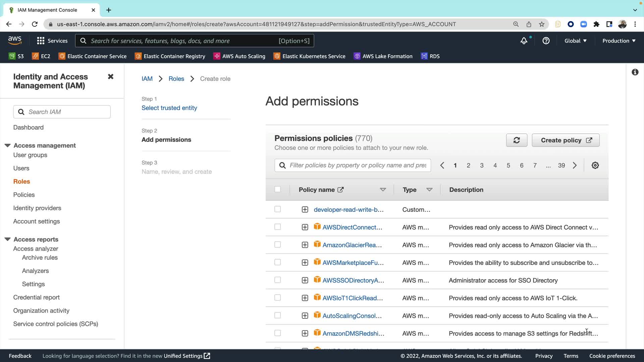This screenshot has height=362, width=644.
Task: Expand the AmazonGlacierRea... policy details
Action: (x=305, y=245)
